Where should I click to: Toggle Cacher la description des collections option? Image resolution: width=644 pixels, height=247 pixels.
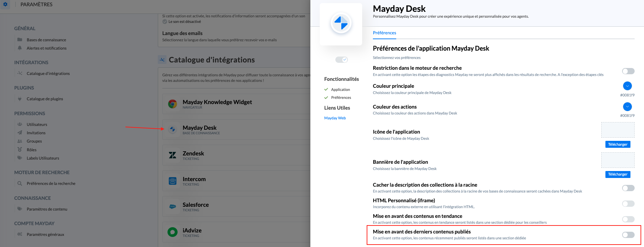point(628,188)
